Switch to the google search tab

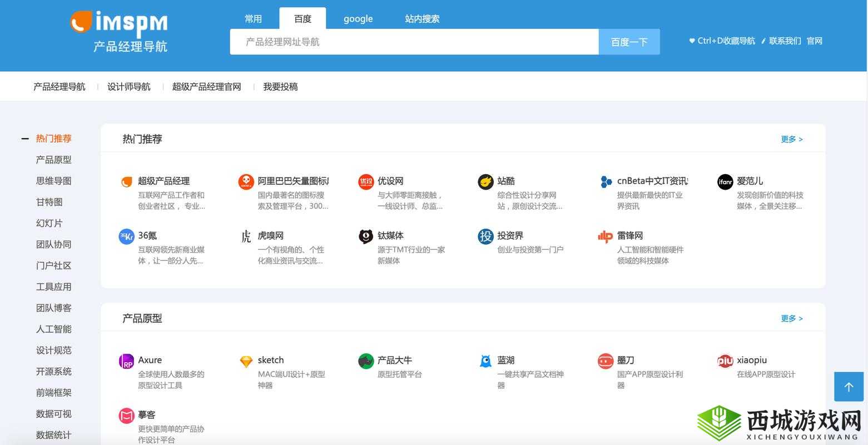[x=358, y=18]
